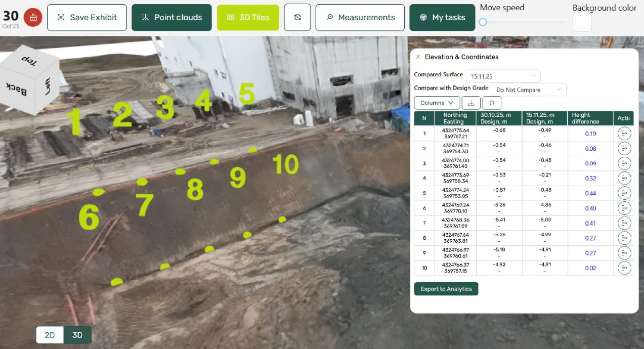Delete point row 7 via action icon
The image size is (644, 349).
(x=625, y=223)
